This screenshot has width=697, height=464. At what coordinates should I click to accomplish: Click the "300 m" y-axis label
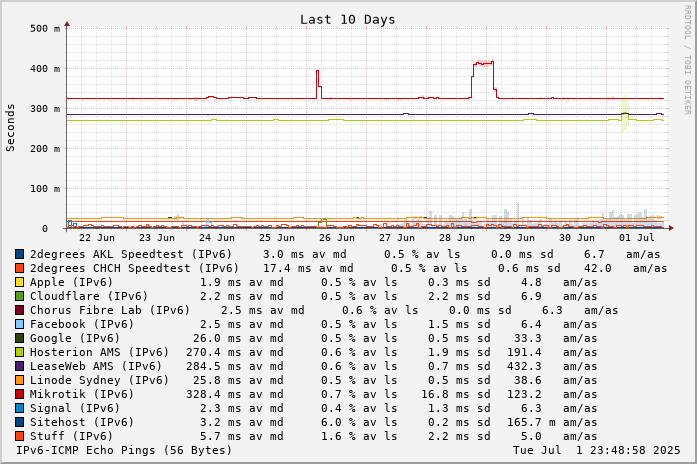pyautogui.click(x=45, y=108)
